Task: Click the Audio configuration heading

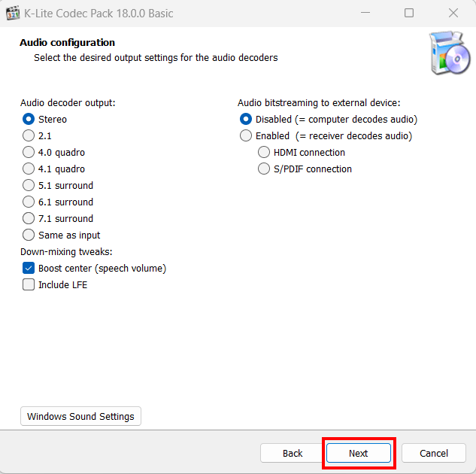Action: pyautogui.click(x=68, y=43)
